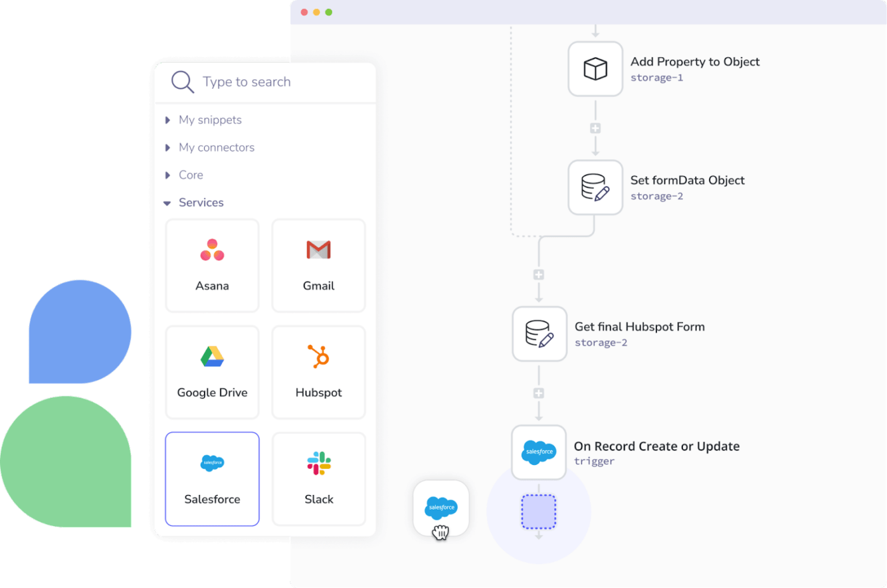Expand the My connectors section
The height and width of the screenshot is (588, 887).
point(209,147)
